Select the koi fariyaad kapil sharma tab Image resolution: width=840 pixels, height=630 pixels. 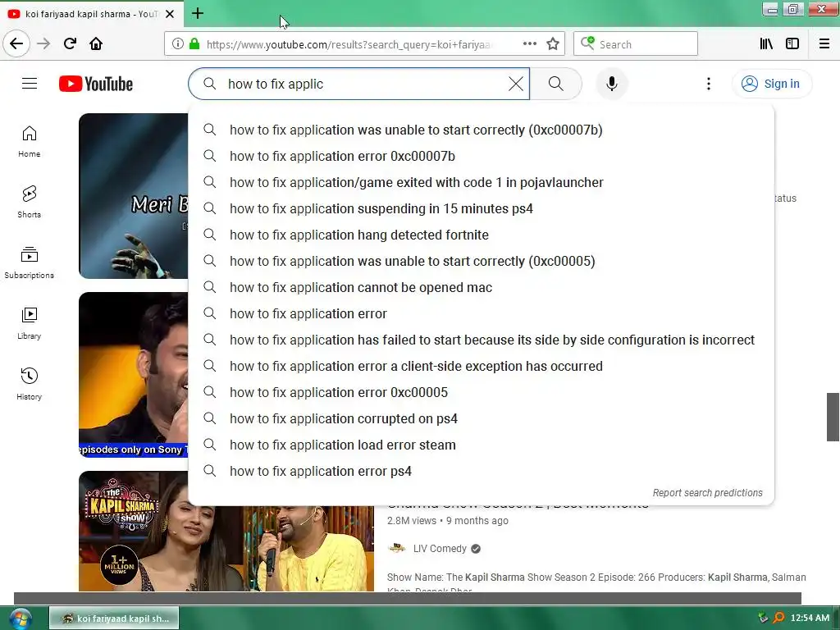pyautogui.click(x=91, y=14)
